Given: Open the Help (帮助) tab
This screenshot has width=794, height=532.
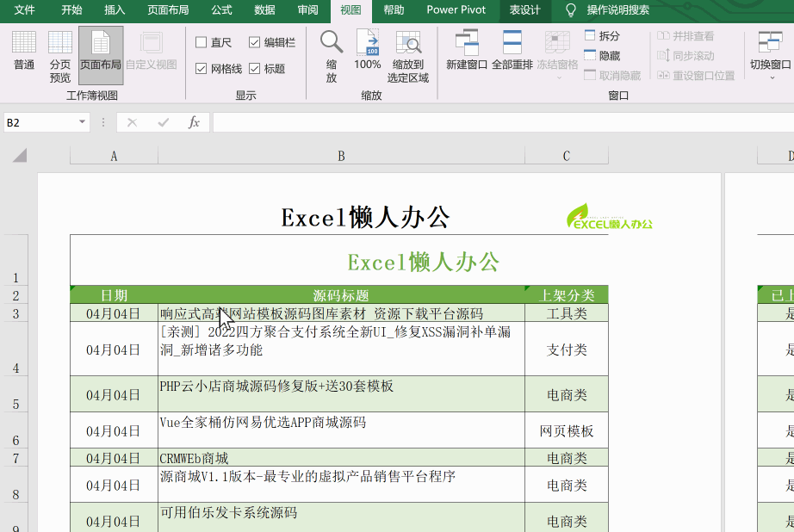Looking at the screenshot, I should coord(394,10).
